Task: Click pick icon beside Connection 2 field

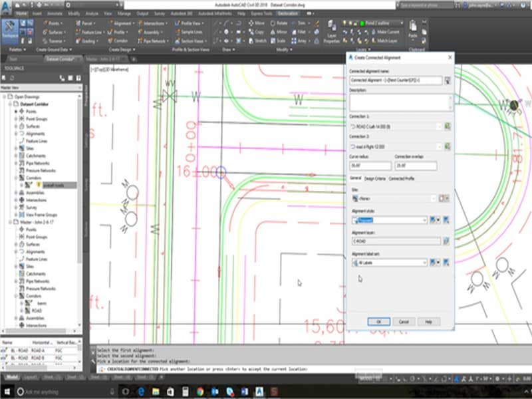Action: coord(448,146)
